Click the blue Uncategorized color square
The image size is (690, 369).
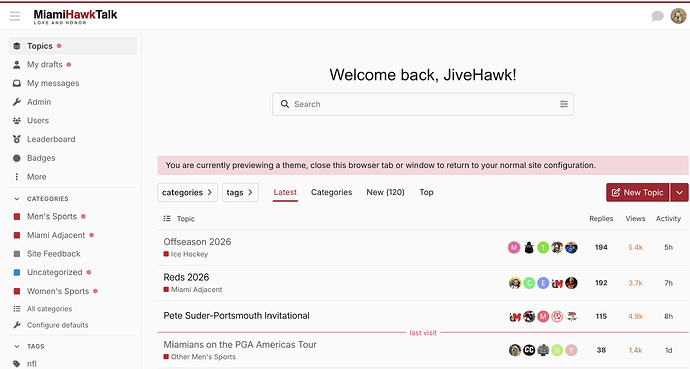pos(17,272)
